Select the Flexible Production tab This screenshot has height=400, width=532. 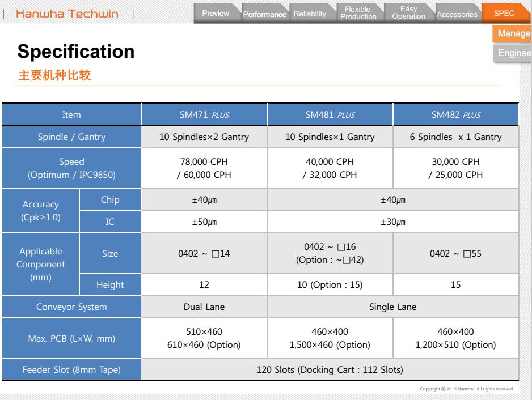tap(358, 13)
